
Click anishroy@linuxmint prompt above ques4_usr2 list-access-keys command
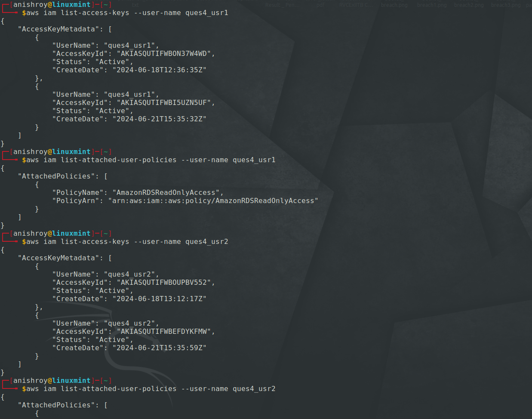52,234
